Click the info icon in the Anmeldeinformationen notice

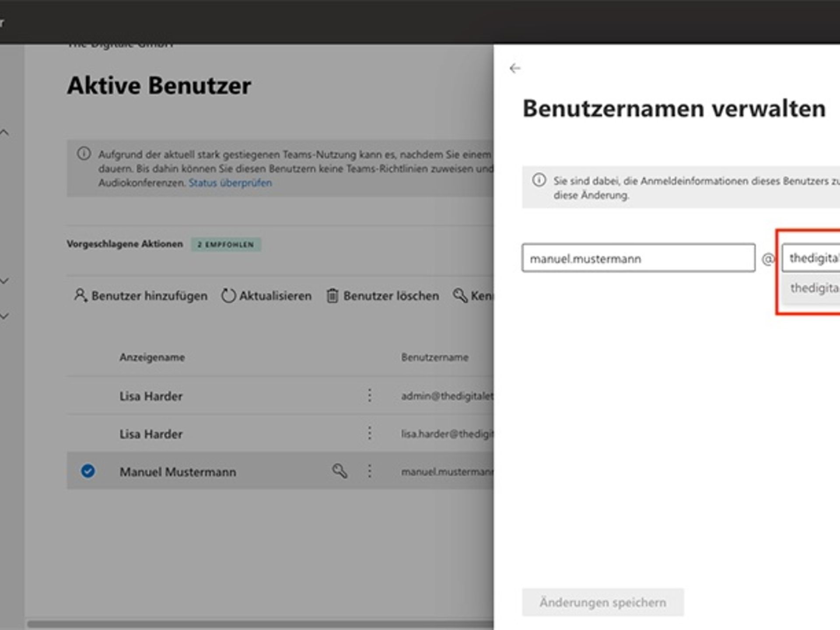539,179
